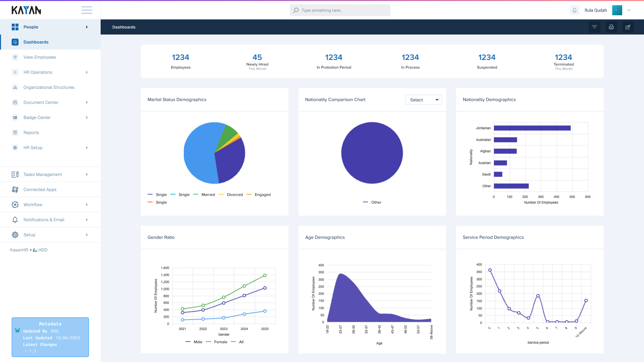Image resolution: width=644 pixels, height=362 pixels.
Task: Expand the HR Operations submenu arrow
Action: (x=87, y=72)
